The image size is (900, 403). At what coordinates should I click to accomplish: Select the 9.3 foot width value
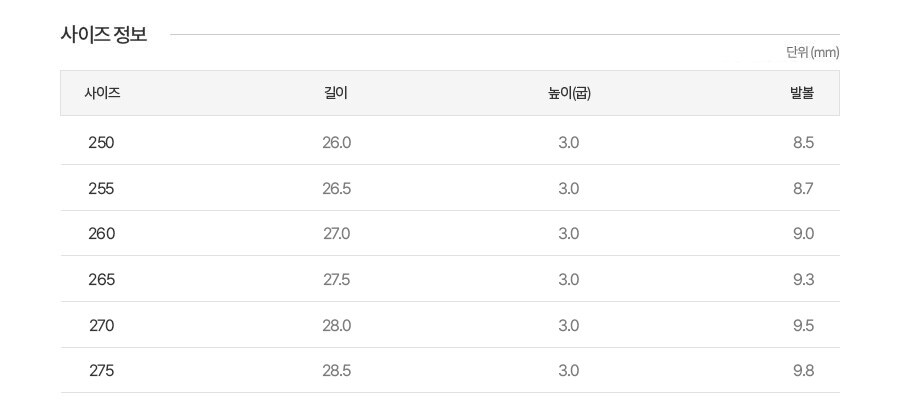coord(803,279)
